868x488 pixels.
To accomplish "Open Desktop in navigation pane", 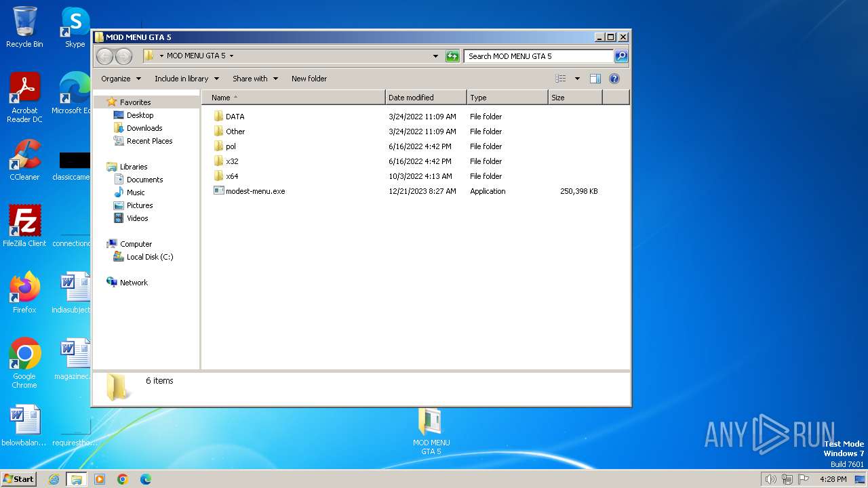I will pos(140,115).
